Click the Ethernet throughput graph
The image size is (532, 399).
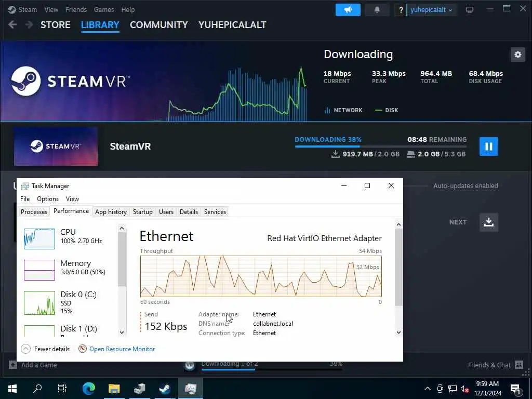tap(261, 276)
